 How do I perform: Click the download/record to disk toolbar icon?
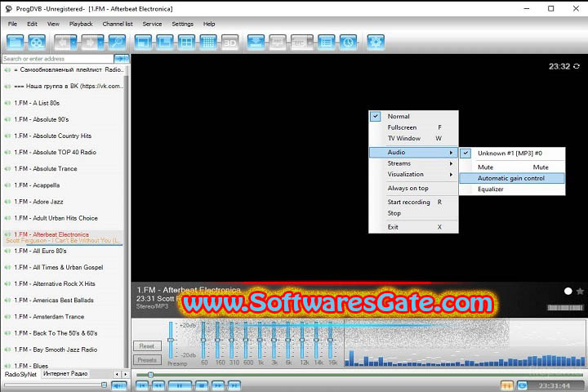[x=256, y=42]
